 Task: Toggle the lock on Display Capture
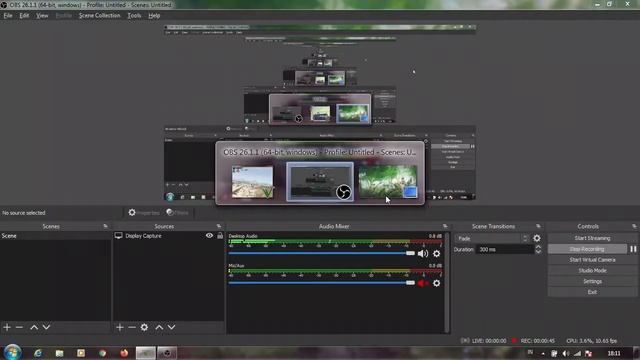(220, 236)
